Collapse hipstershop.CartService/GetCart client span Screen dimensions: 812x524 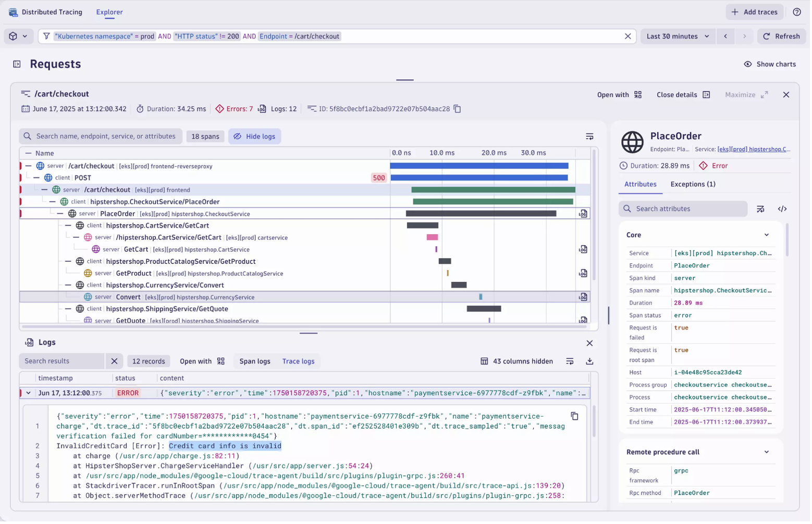coord(68,226)
